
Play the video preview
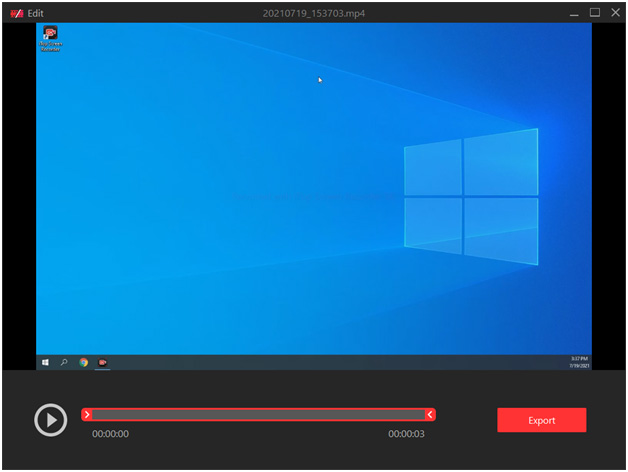[x=50, y=420]
